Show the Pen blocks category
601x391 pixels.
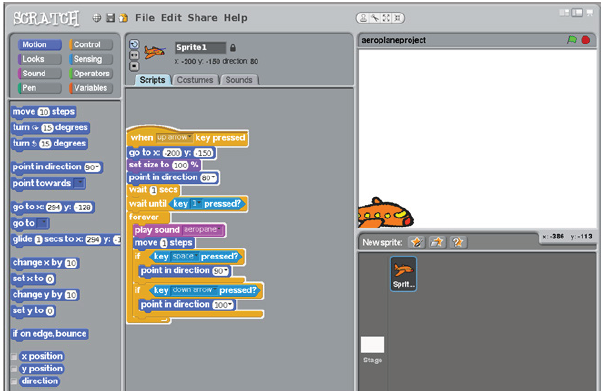point(40,88)
